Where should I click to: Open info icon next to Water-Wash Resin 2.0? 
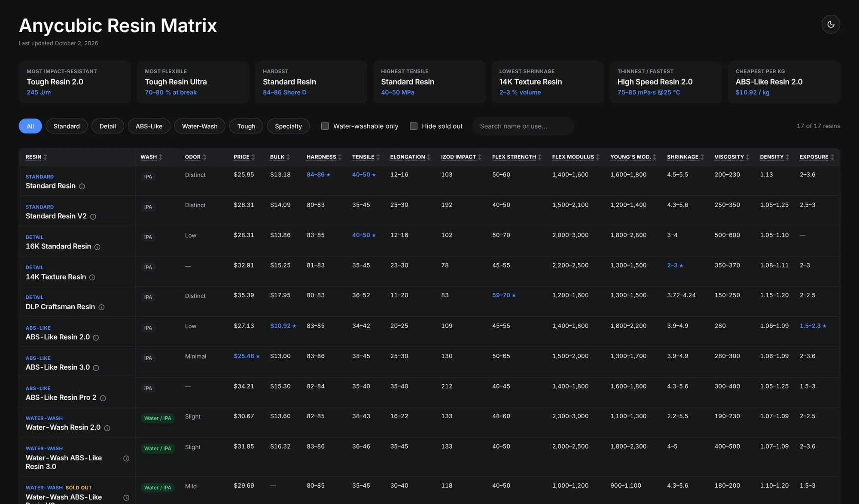pyautogui.click(x=107, y=428)
